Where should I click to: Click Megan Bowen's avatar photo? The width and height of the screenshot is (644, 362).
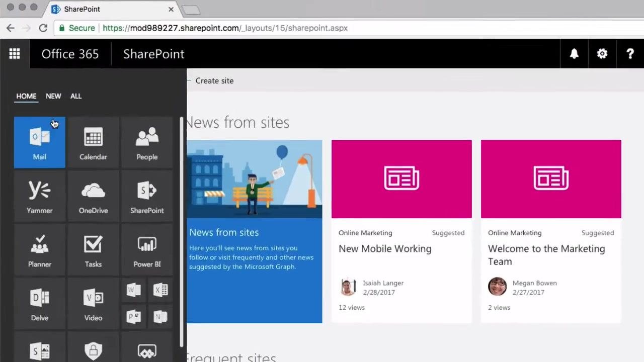[497, 287]
